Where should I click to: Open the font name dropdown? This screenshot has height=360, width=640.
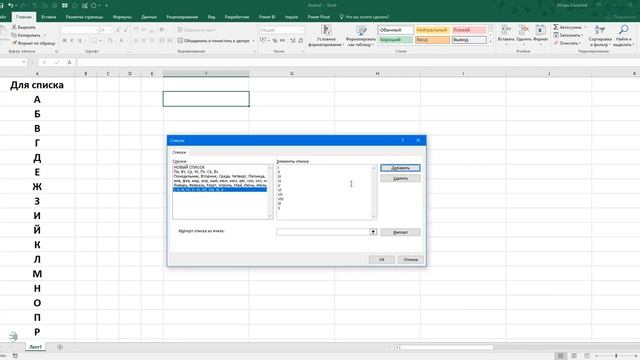96,30
